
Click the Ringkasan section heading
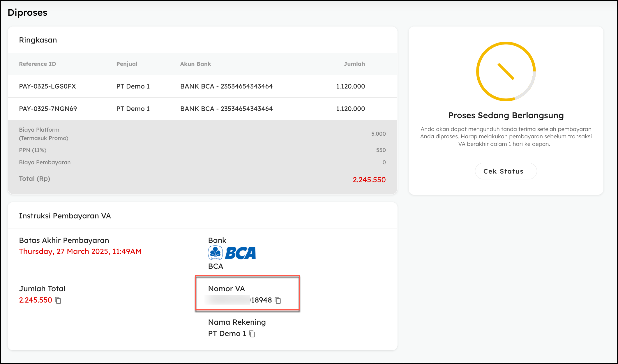pyautogui.click(x=38, y=40)
